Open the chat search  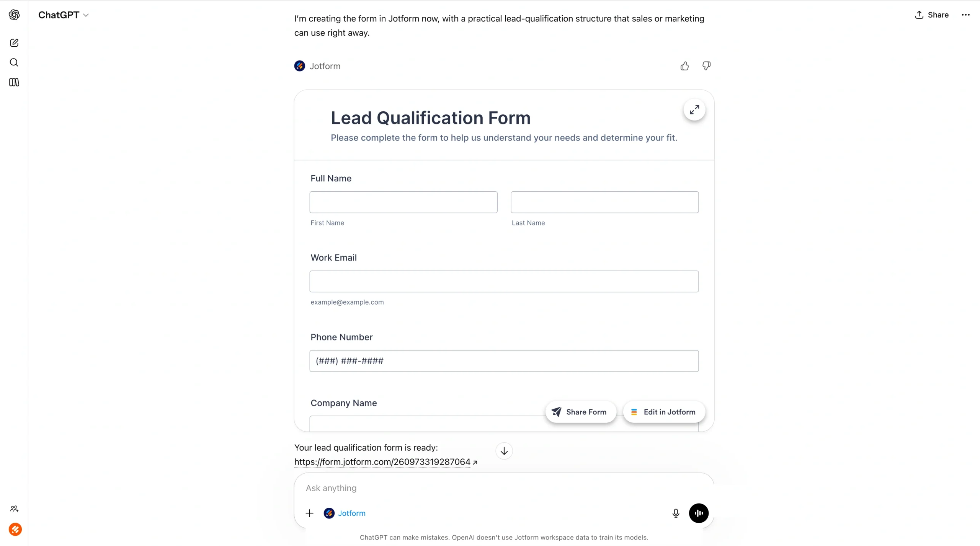14,62
